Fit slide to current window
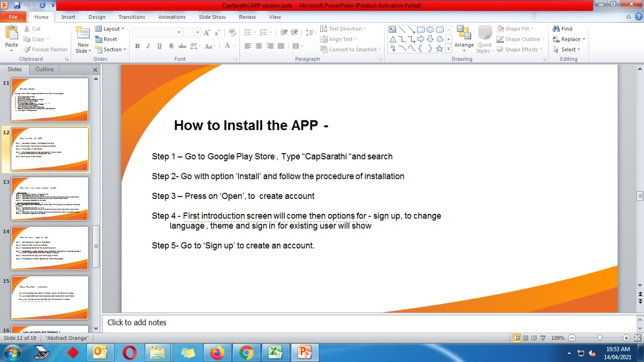The image size is (644, 362). tap(637, 338)
